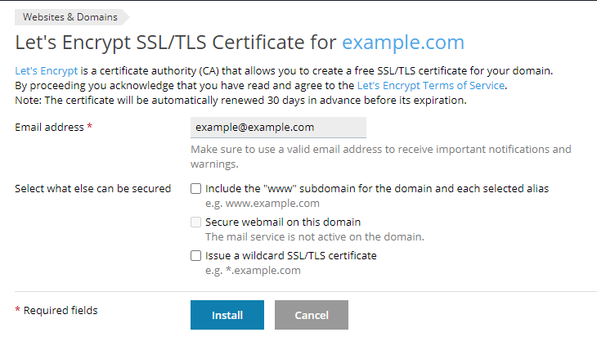Open the example.com link in heading
Screen dimensions: 597x364
click(403, 43)
